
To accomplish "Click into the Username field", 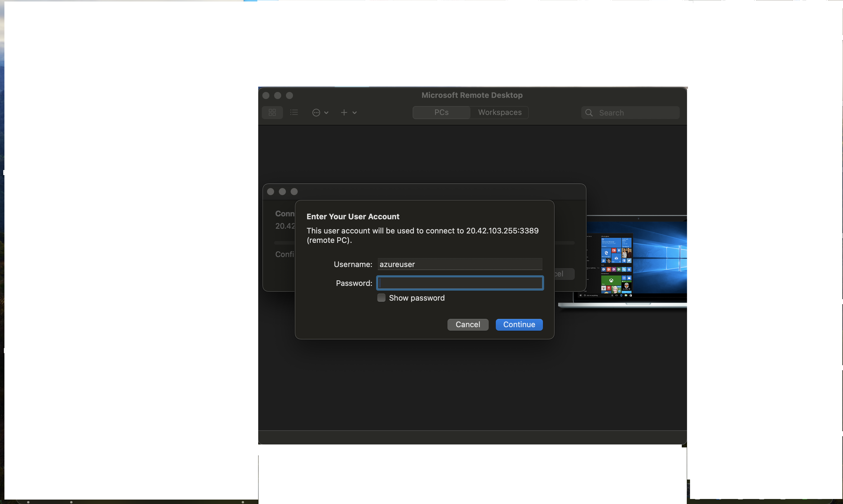I will (460, 264).
